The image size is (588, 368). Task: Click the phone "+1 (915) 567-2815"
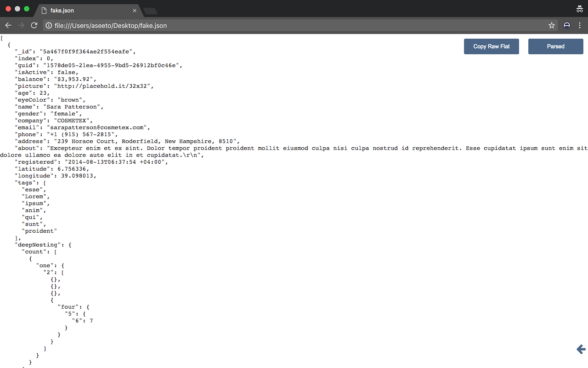[x=80, y=134]
